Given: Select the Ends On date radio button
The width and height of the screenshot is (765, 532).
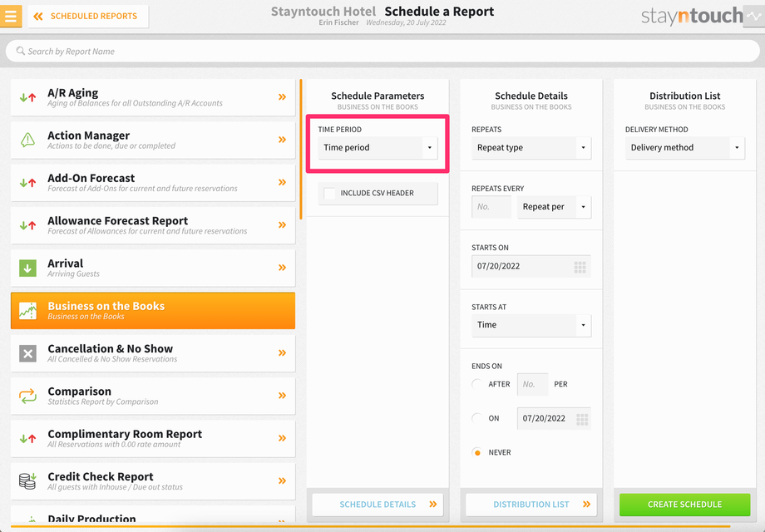Looking at the screenshot, I should point(477,418).
